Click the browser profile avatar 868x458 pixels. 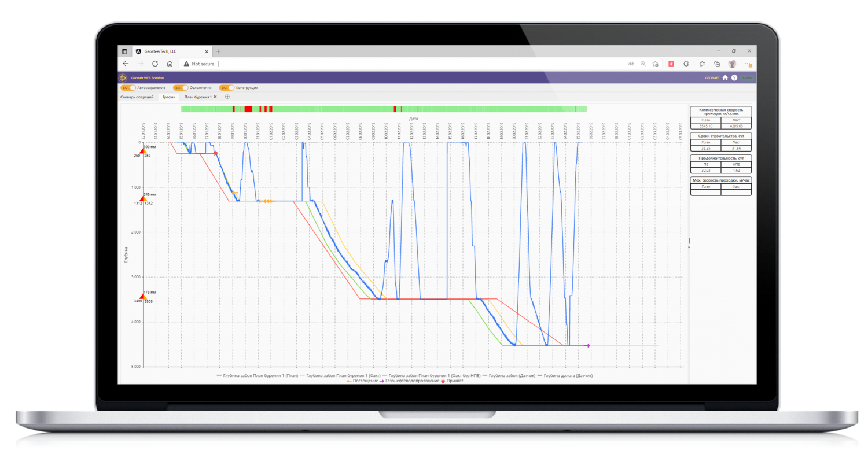click(732, 64)
